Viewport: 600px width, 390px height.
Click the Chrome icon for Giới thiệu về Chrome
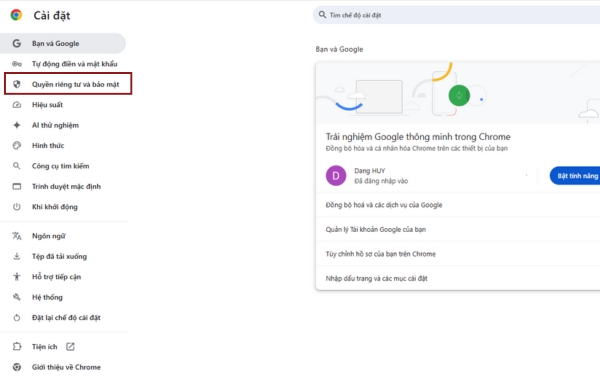[x=16, y=367]
